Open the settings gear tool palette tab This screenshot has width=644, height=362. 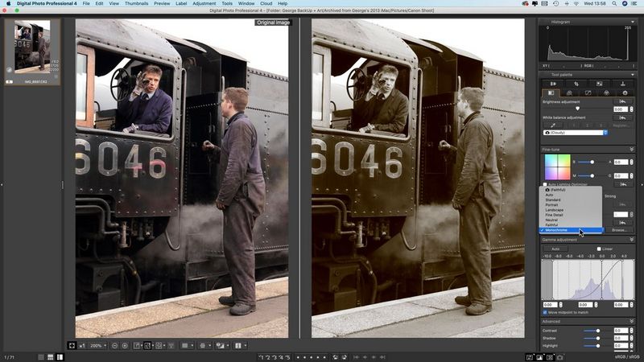[625, 93]
